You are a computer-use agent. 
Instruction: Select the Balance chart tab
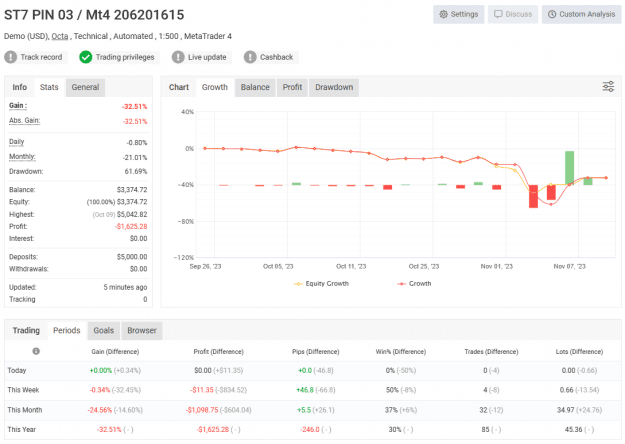tap(255, 87)
